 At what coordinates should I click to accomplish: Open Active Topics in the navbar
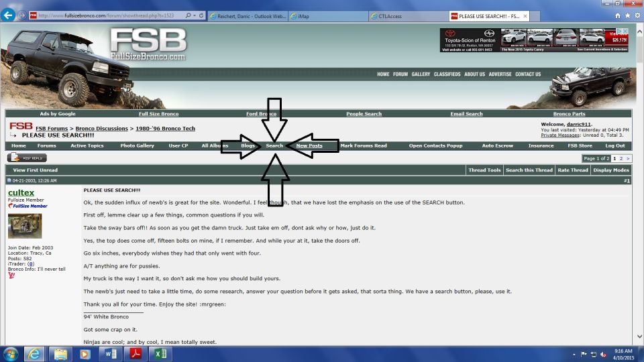(x=87, y=145)
